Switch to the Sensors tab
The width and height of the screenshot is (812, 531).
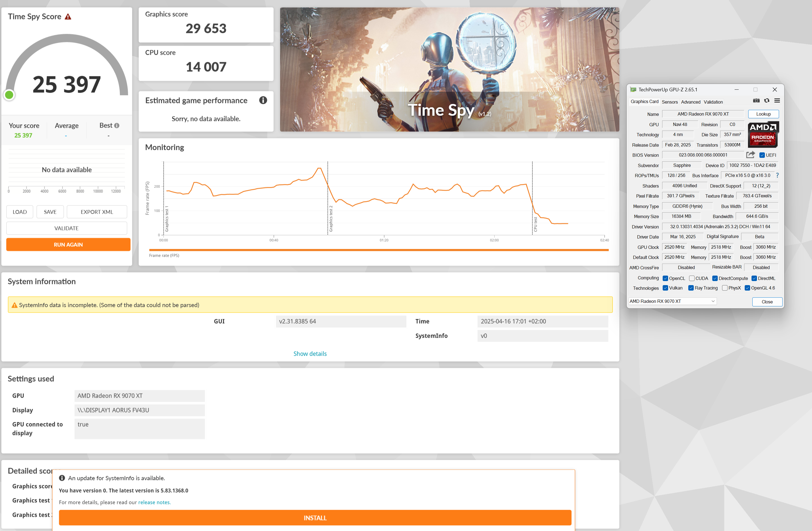coord(669,102)
